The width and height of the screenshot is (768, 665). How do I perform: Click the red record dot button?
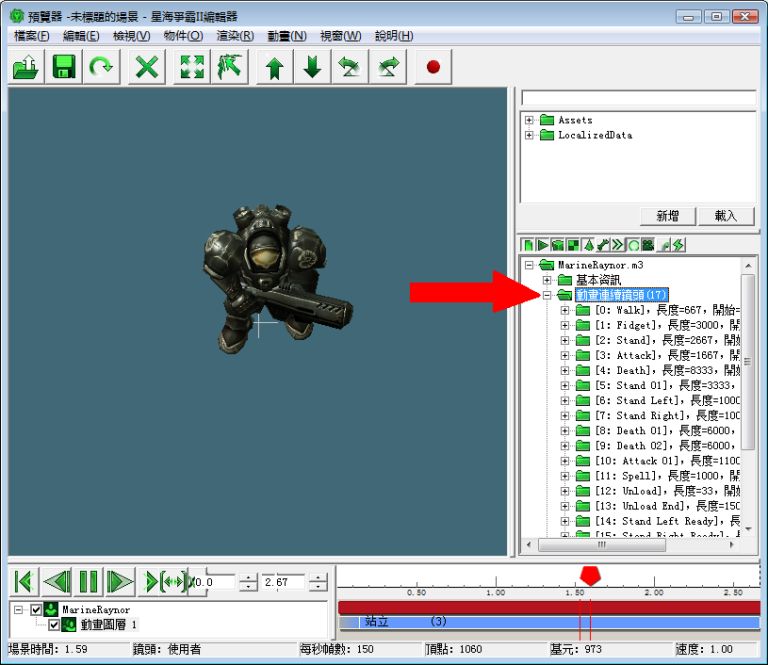[433, 67]
